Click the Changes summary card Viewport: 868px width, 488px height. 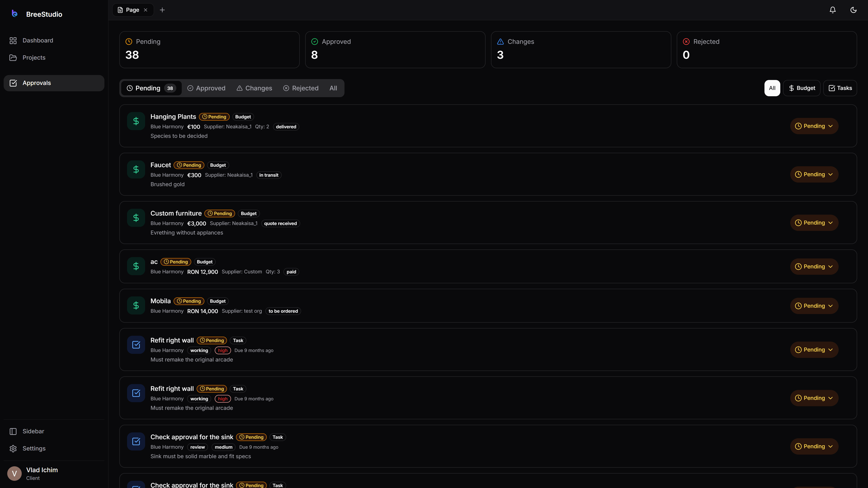click(581, 50)
